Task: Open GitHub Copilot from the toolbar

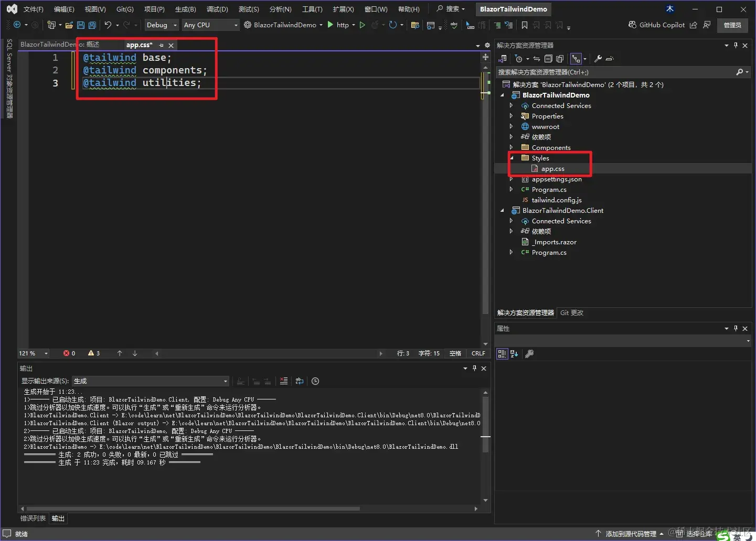Action: 656,25
